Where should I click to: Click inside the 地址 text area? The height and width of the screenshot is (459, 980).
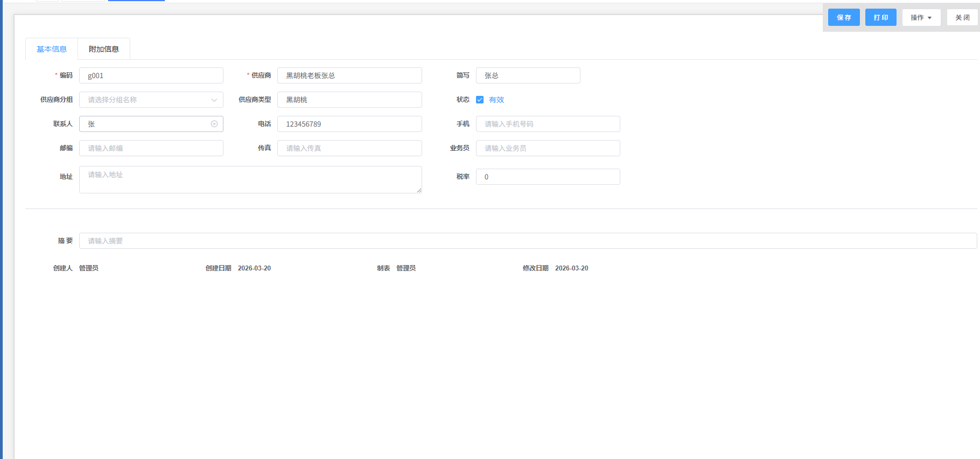pyautogui.click(x=250, y=179)
